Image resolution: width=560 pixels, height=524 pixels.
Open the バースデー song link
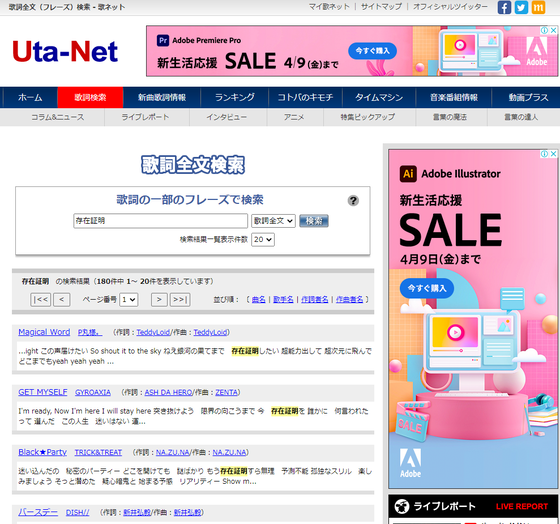point(38,512)
